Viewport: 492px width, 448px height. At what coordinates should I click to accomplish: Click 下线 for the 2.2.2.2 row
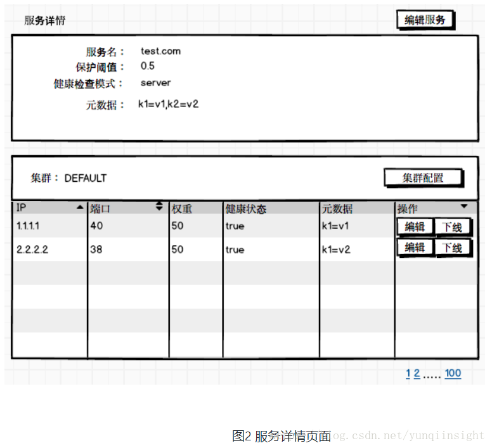pyautogui.click(x=452, y=248)
